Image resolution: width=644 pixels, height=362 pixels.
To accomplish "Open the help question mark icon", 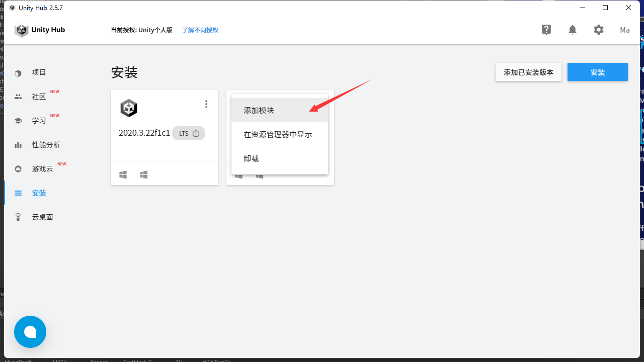I will 546,30.
